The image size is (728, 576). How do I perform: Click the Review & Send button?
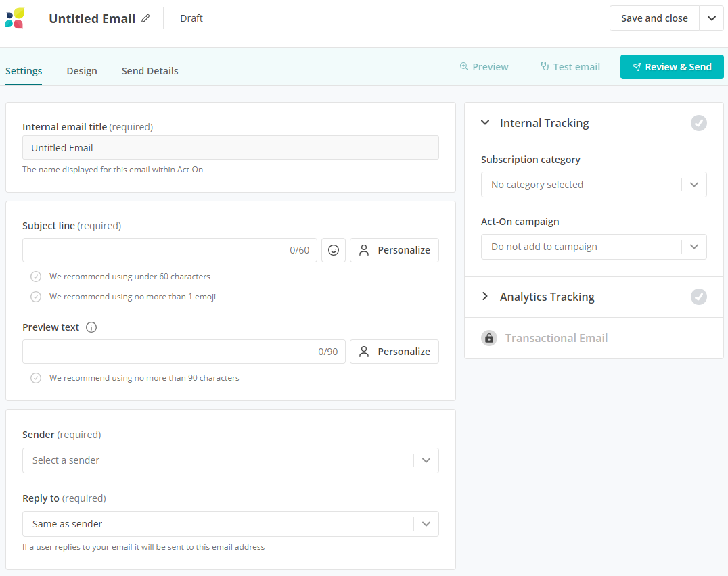[x=672, y=67]
